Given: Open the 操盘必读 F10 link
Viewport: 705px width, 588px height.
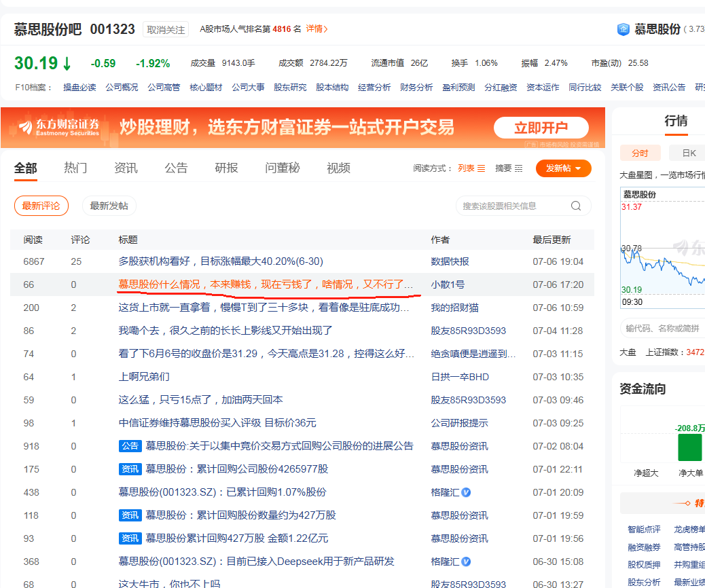Looking at the screenshot, I should [x=79, y=87].
